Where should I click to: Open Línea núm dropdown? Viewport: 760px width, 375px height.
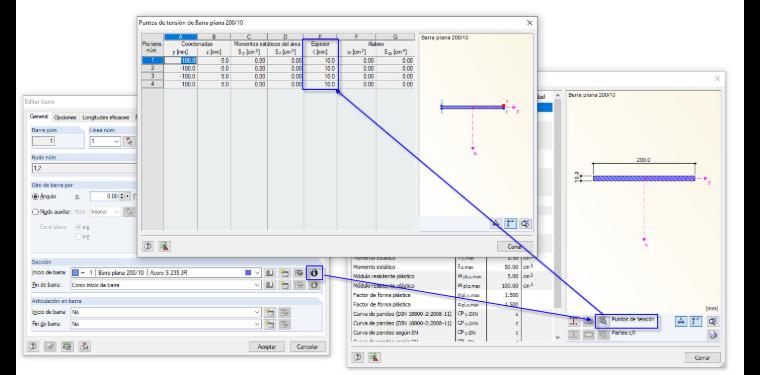[116, 141]
